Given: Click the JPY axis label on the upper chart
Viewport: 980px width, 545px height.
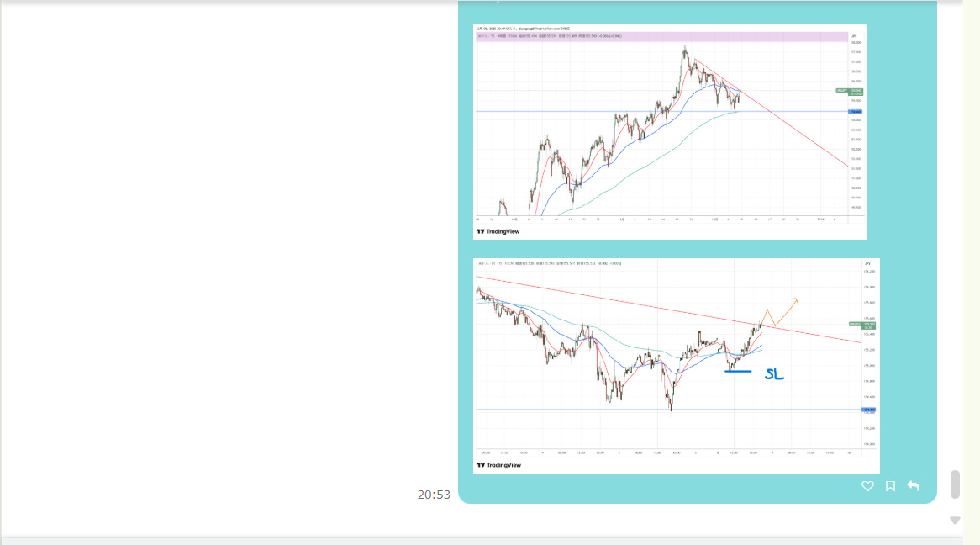Looking at the screenshot, I should click(855, 36).
